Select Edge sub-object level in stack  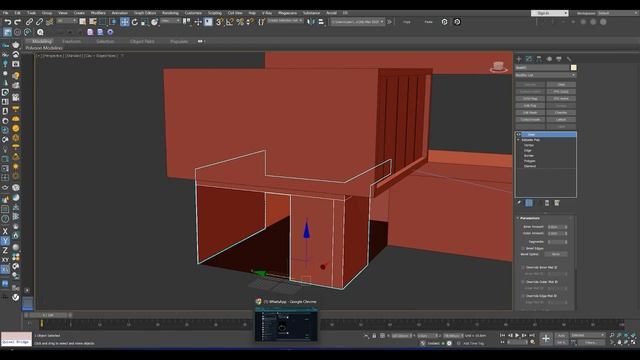[x=528, y=150]
